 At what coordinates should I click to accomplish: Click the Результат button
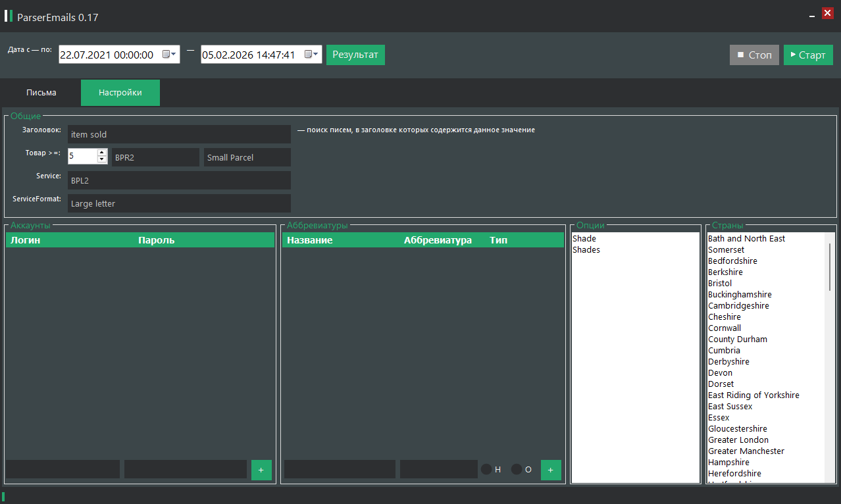pyautogui.click(x=355, y=55)
